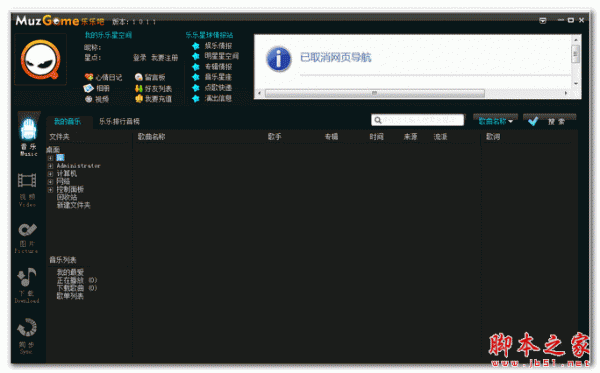This screenshot has width=600, height=373.
Task: Open the 我要充值 recharge icon
Action: pos(139,99)
